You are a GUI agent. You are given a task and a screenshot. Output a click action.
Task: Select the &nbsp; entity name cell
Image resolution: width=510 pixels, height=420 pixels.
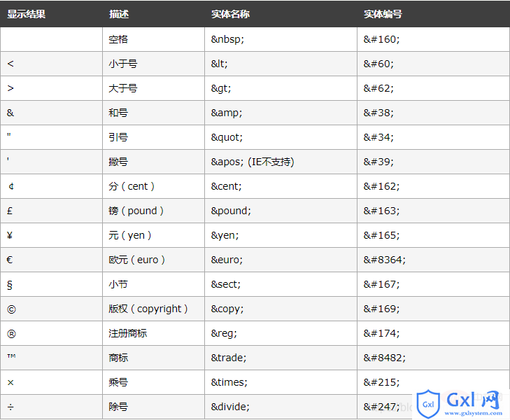coord(281,39)
